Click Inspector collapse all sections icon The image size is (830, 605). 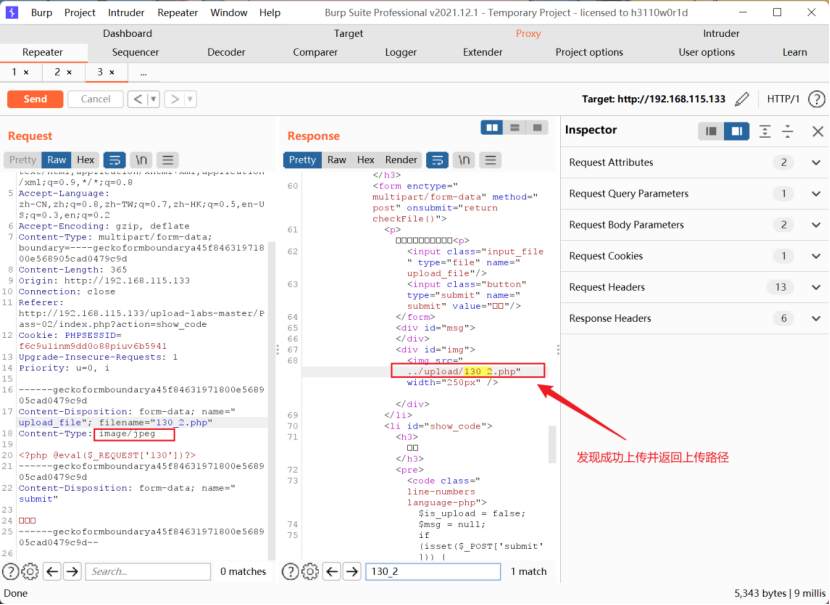(788, 131)
